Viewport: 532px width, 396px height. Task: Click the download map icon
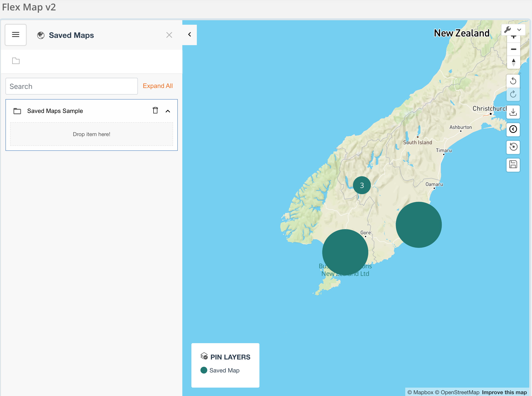point(513,112)
